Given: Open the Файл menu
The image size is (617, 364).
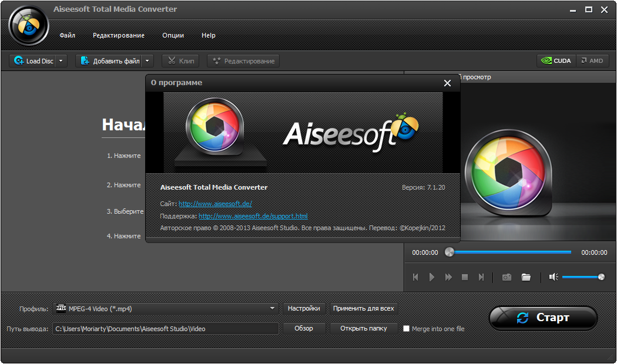Looking at the screenshot, I should 67,35.
